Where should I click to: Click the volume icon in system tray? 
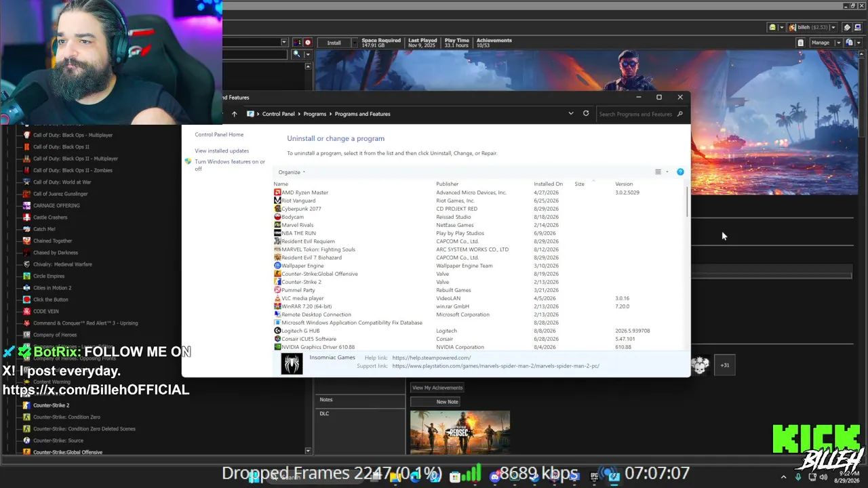tap(824, 477)
